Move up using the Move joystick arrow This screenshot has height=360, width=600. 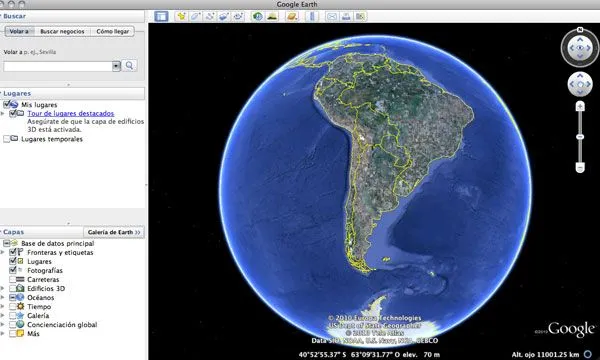[580, 76]
